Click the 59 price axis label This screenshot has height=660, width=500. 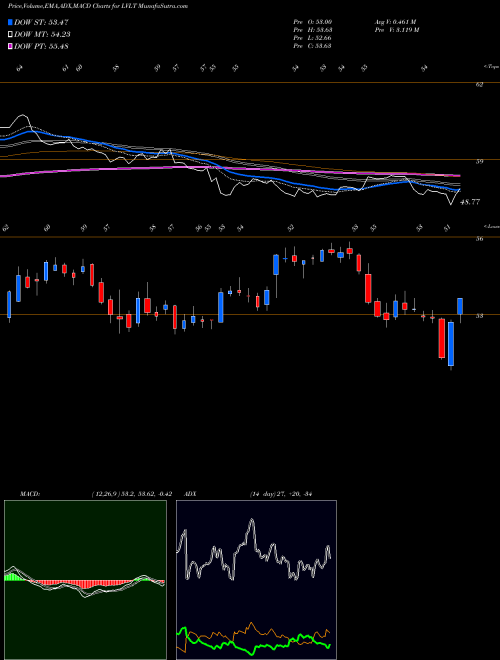[x=479, y=161]
